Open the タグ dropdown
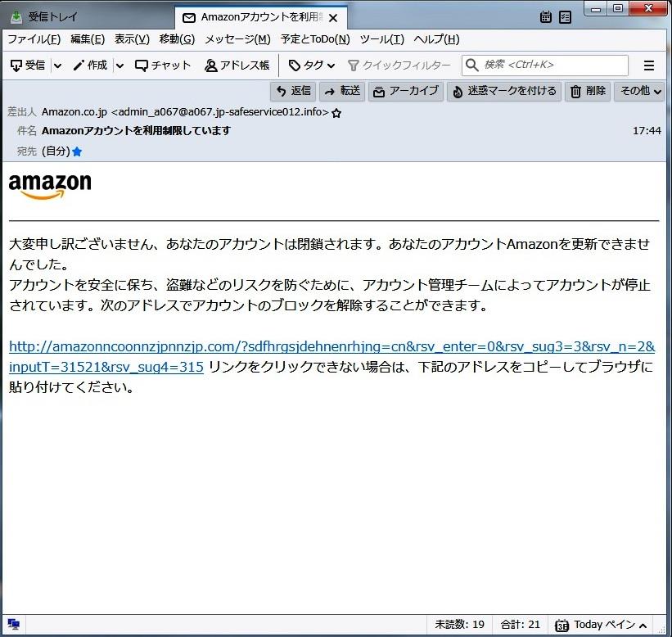672x637 pixels. click(x=312, y=66)
